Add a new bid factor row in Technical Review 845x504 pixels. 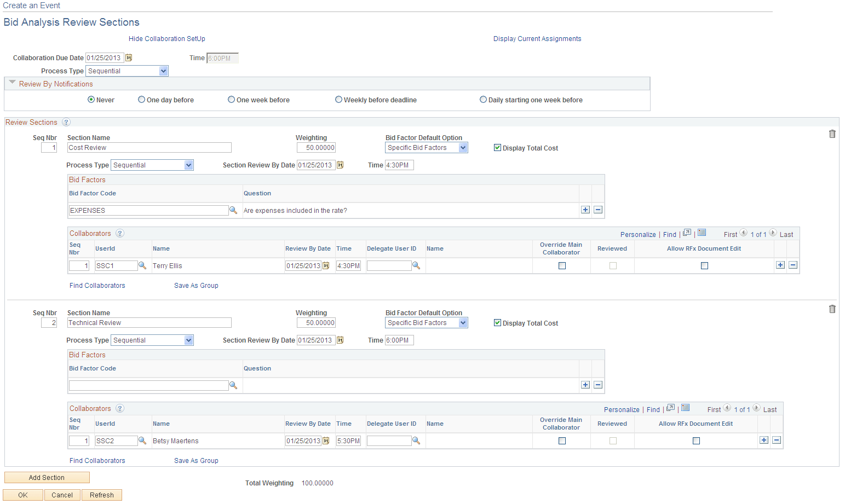(585, 385)
